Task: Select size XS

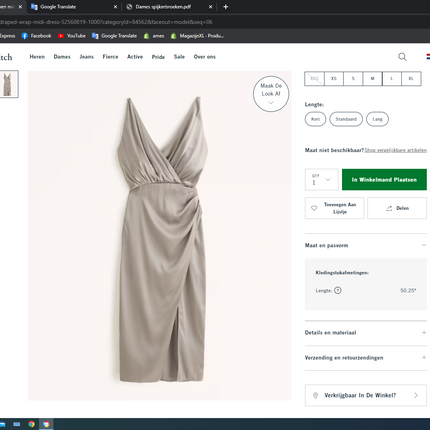Action: (334, 79)
